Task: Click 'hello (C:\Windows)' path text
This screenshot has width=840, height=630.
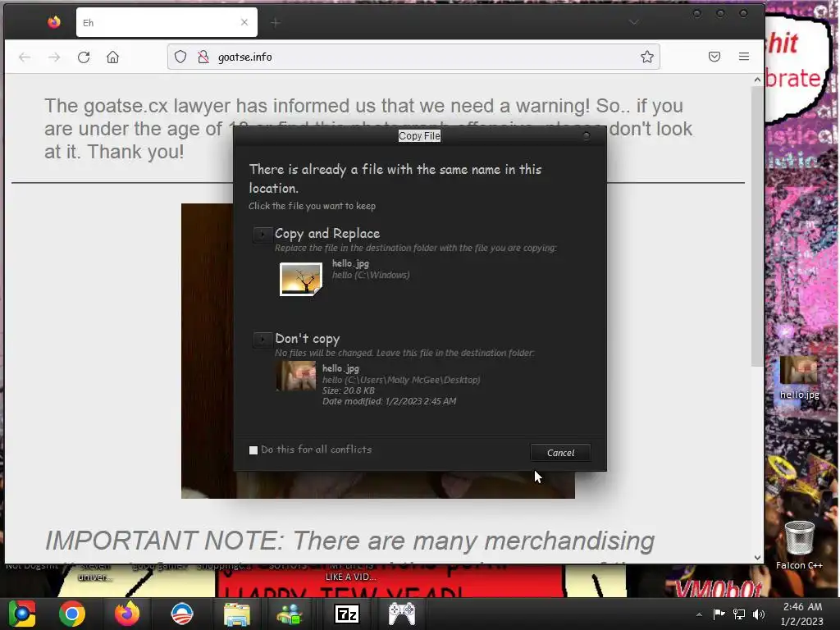Action: tap(371, 275)
